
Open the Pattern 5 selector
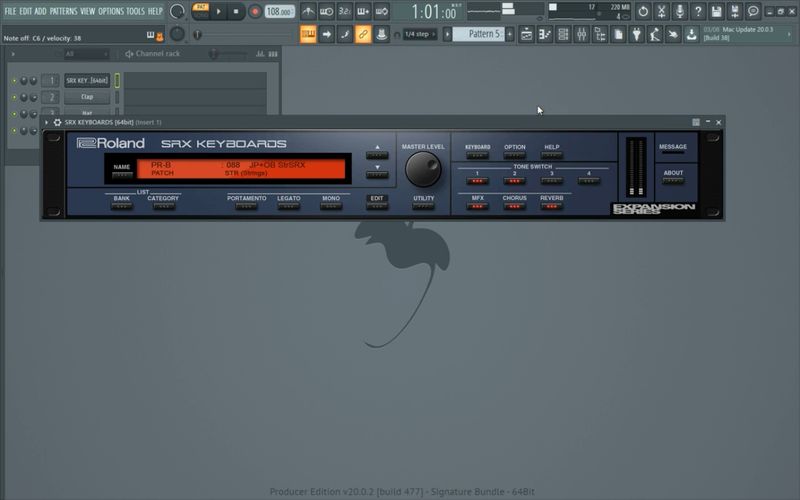[479, 34]
